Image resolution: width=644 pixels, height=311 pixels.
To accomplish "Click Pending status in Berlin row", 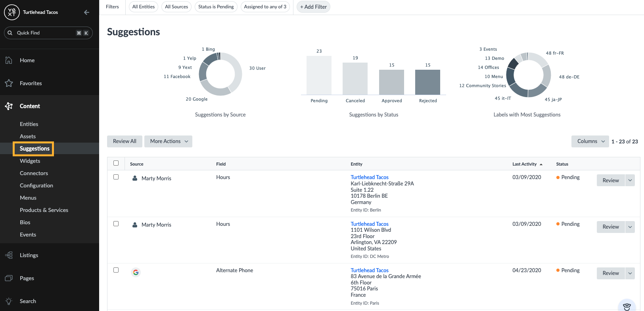I will (x=568, y=177).
